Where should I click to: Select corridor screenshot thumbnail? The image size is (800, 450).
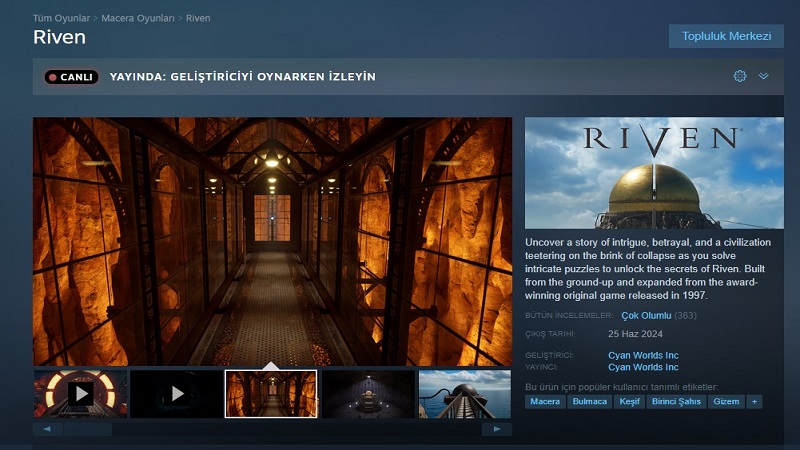tap(271, 394)
